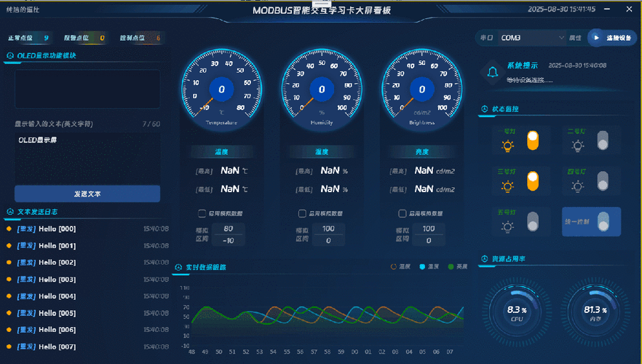This screenshot has height=364, width=642.
Task: Click the 五号灯 light bulb icon
Action: [x=507, y=226]
